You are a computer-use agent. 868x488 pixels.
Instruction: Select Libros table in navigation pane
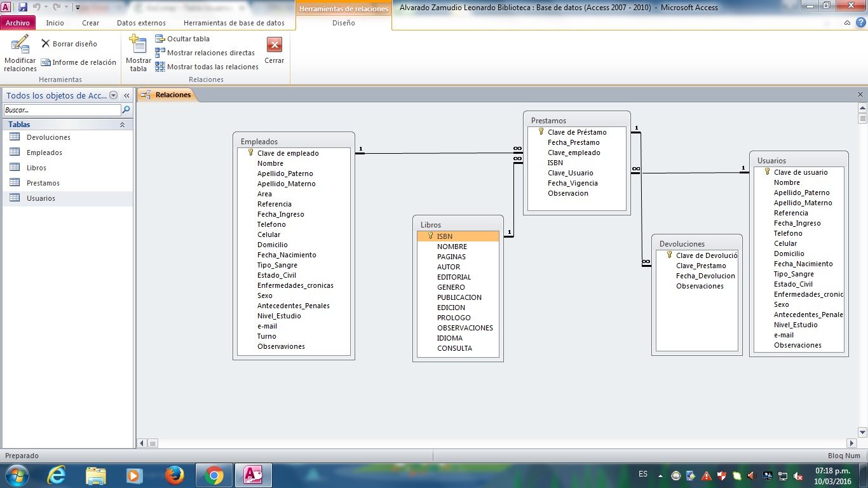[x=67, y=168]
